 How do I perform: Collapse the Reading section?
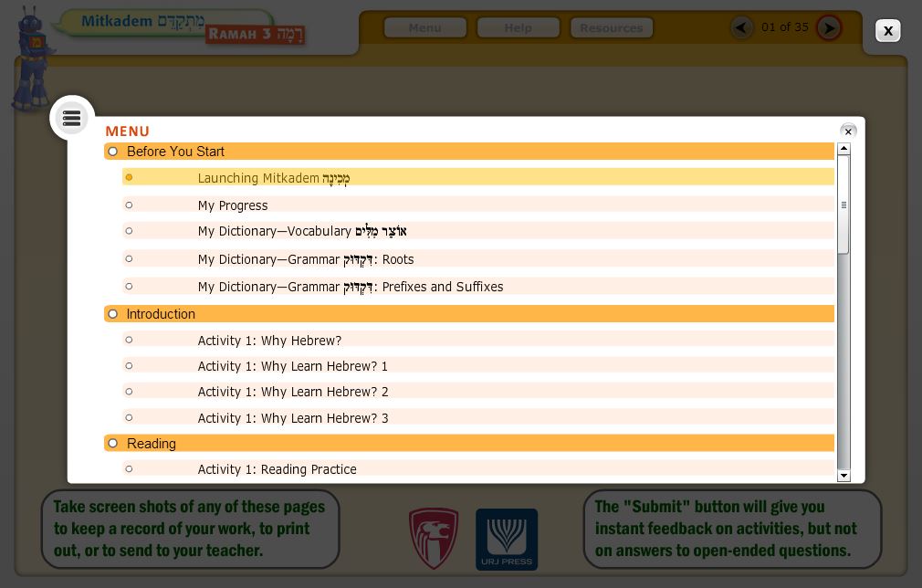(113, 444)
